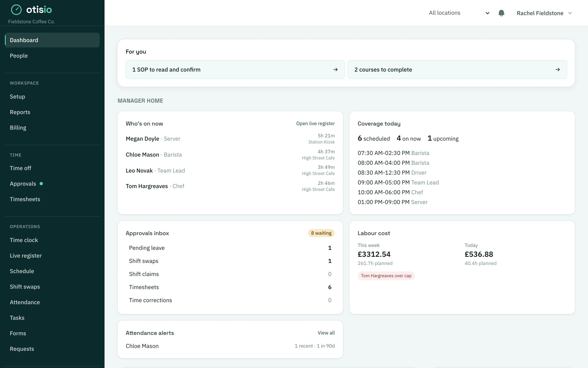Image resolution: width=588 pixels, height=368 pixels.
Task: Click the 5h 21m Station Kiosk entry
Action: click(x=321, y=139)
